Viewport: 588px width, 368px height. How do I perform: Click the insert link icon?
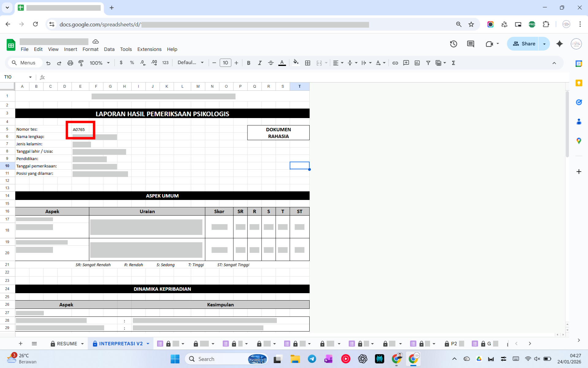click(395, 63)
